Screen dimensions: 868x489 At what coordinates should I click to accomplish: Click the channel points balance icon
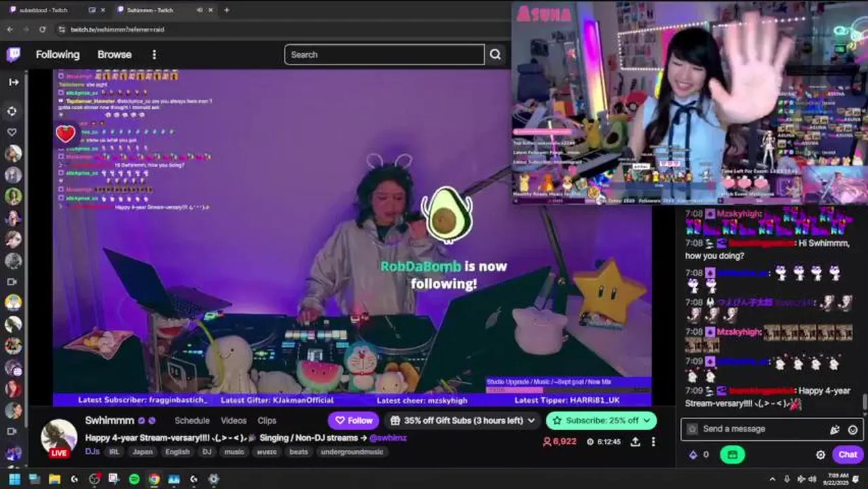tap(693, 455)
